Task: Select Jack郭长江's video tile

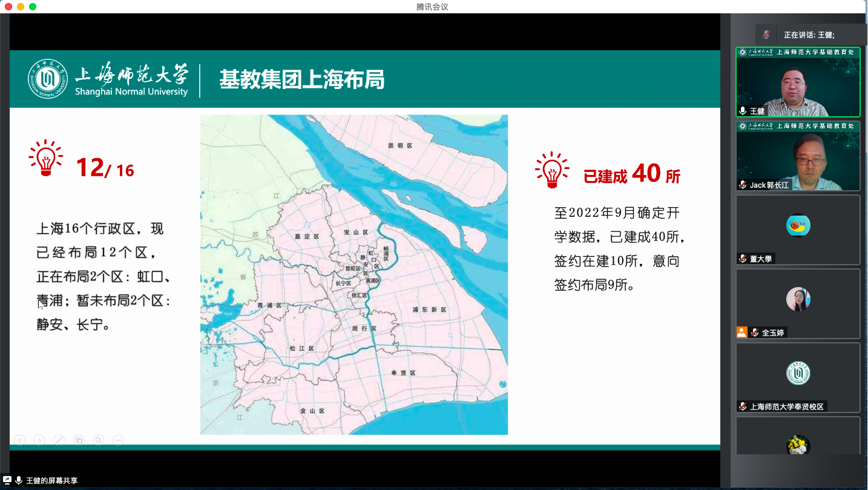Action: [x=798, y=156]
